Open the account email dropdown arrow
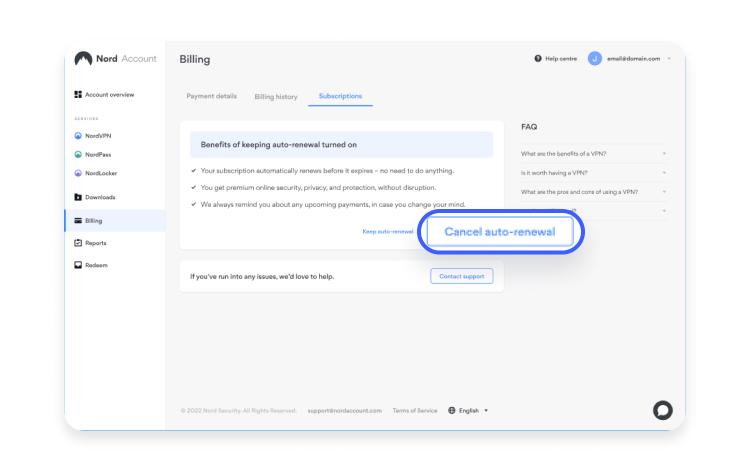 669,58
